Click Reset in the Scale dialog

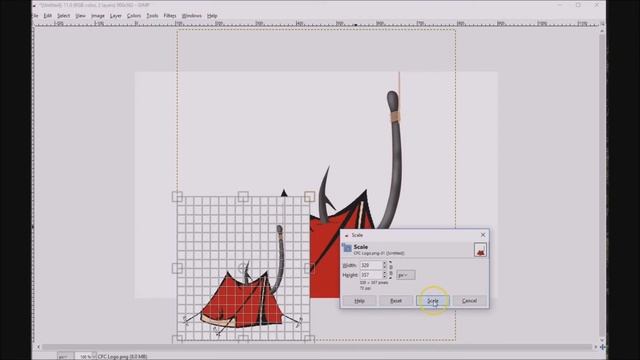click(396, 301)
